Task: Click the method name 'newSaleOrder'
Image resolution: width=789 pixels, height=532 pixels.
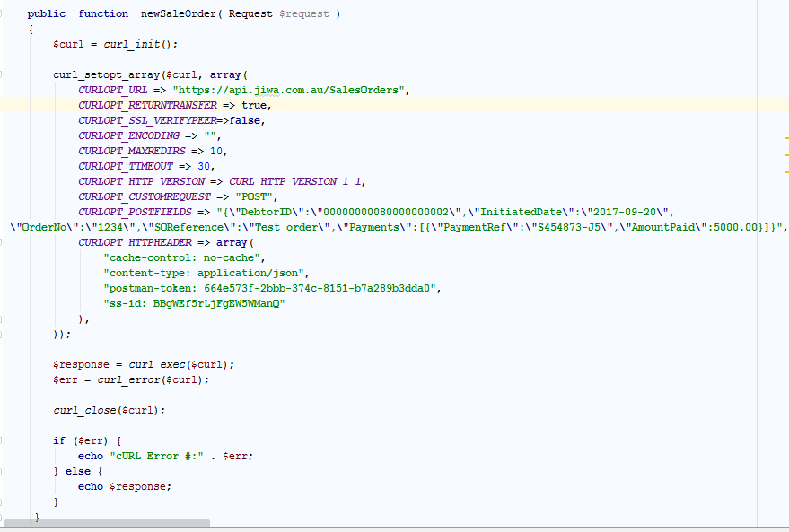Action: [x=178, y=13]
